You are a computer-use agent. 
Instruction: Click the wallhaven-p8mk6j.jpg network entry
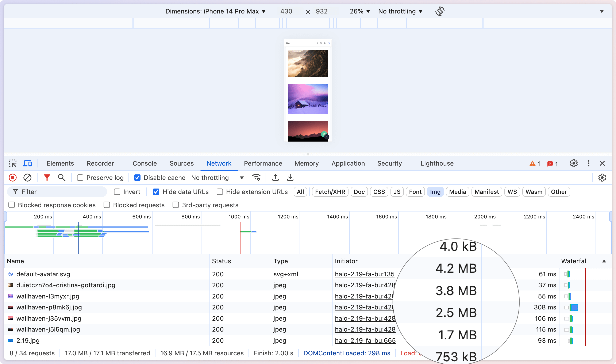coord(49,307)
